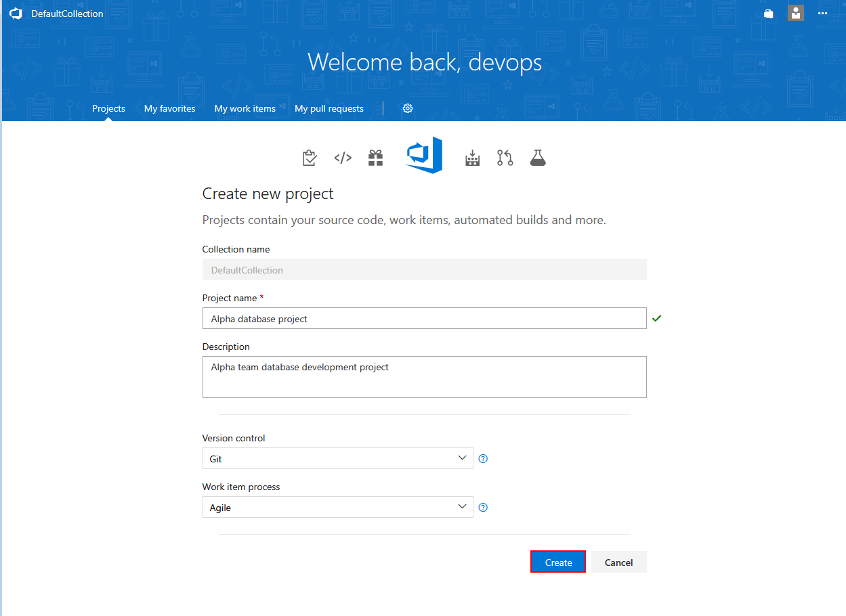Click the Cancel button

[x=619, y=562]
